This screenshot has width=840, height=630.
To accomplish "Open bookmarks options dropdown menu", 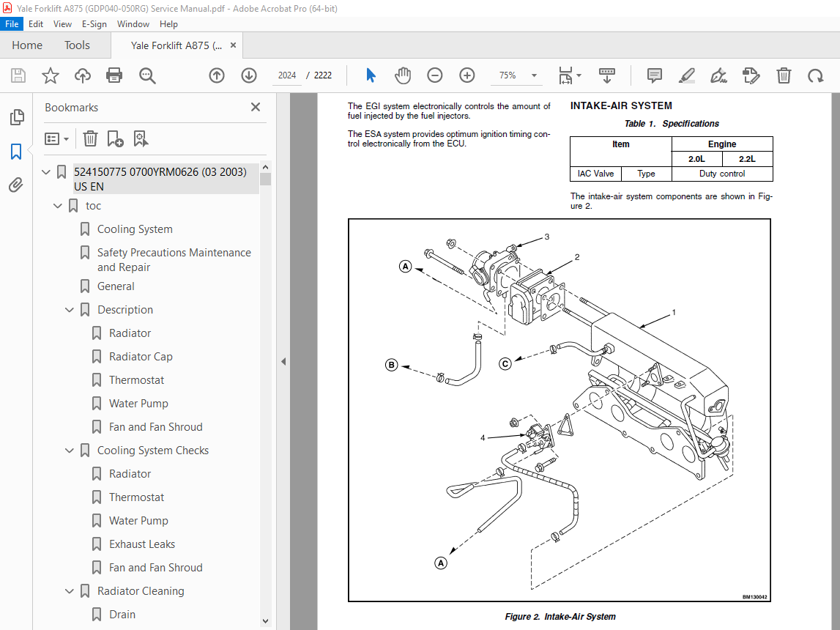I will pyautogui.click(x=57, y=139).
